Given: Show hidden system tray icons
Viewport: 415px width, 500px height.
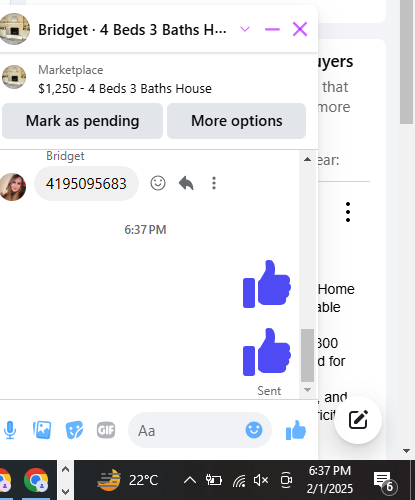Looking at the screenshot, I should [190, 480].
